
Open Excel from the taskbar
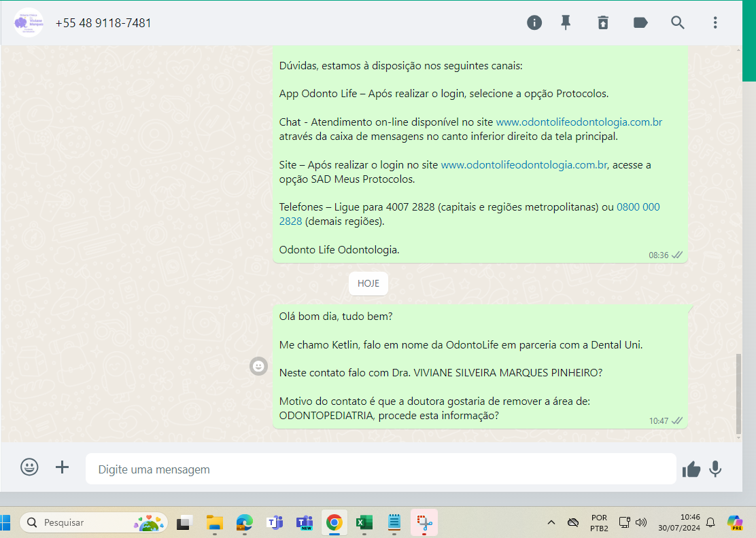[364, 522]
